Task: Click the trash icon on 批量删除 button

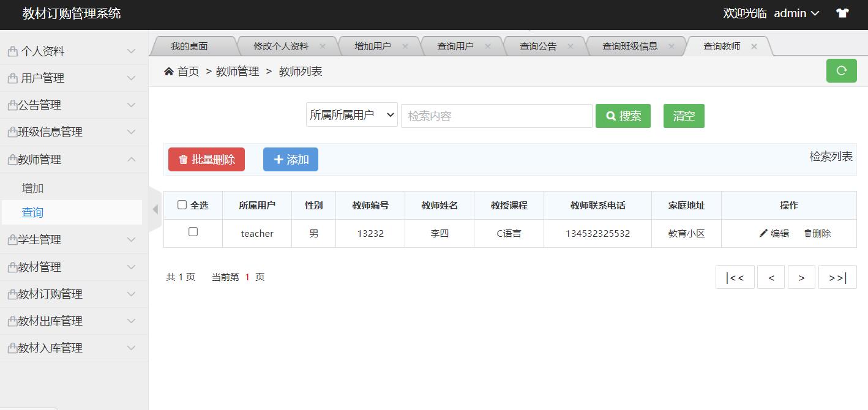Action: click(x=184, y=159)
